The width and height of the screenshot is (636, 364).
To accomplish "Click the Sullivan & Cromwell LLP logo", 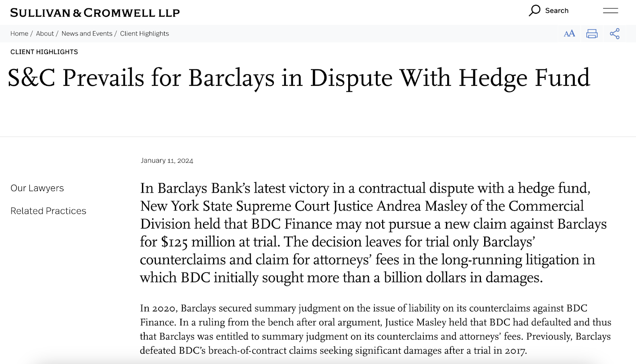I will pos(95,12).
